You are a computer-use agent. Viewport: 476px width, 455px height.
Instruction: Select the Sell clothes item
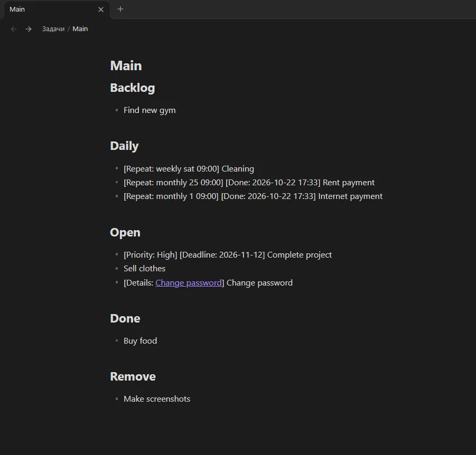145,269
